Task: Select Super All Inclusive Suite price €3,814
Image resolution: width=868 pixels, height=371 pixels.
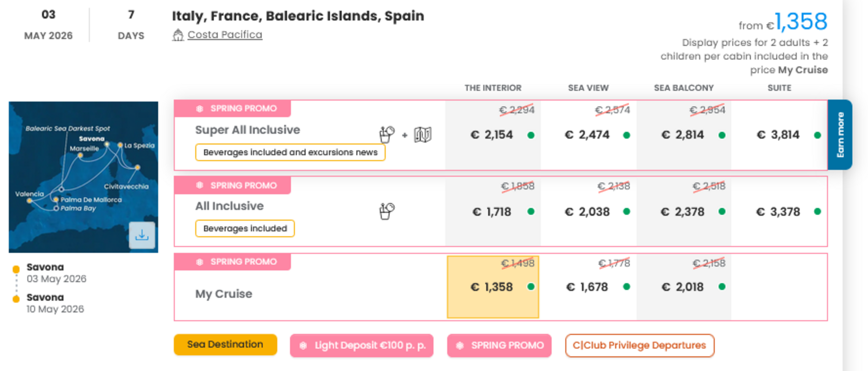Action: point(779,135)
